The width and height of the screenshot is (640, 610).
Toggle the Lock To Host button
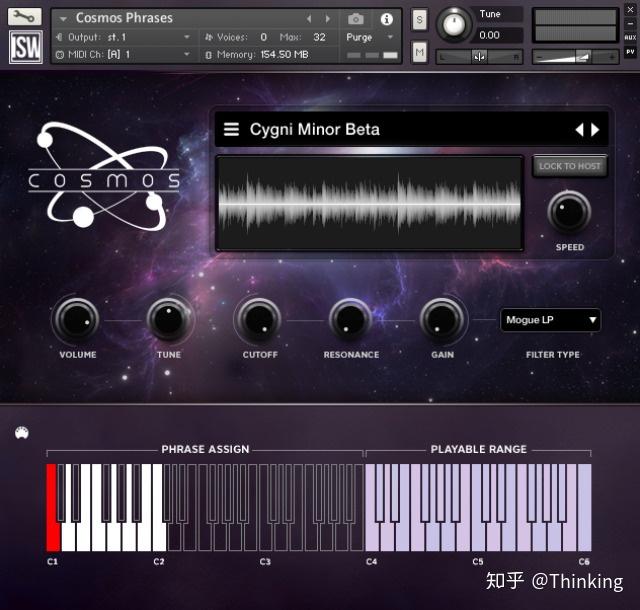point(569,166)
